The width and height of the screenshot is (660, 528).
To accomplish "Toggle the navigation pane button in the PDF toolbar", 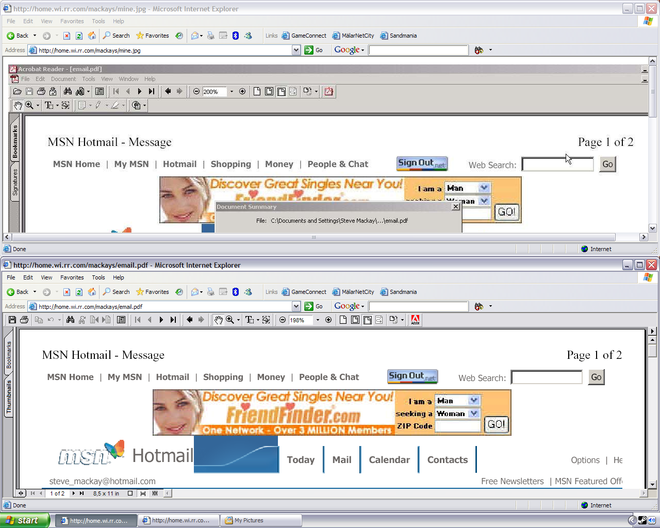I will point(121,320).
